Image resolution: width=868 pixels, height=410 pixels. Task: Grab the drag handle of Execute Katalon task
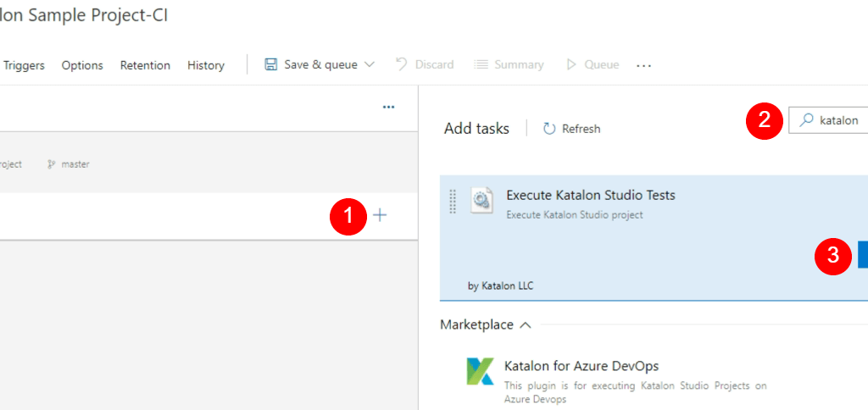coord(453,201)
